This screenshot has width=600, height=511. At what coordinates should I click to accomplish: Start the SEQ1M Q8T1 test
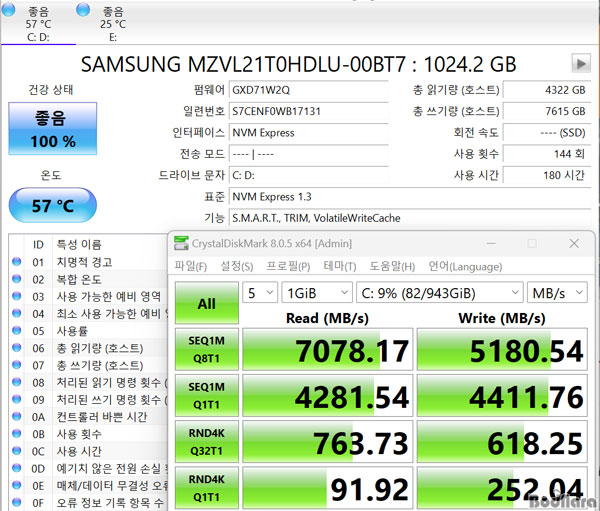click(207, 349)
